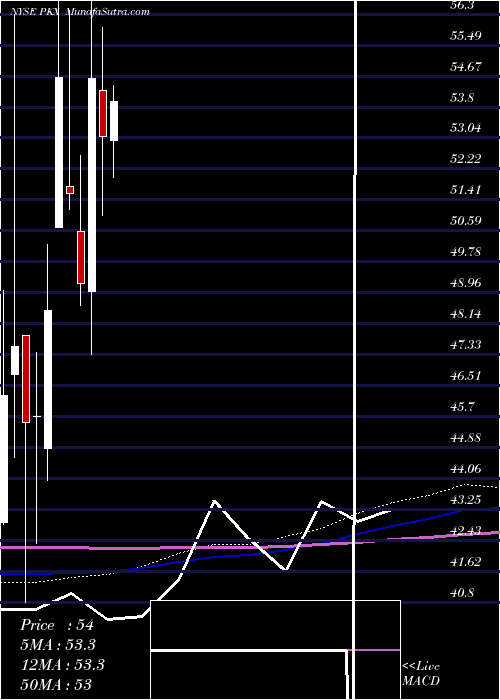Select the red candlestick body near 53.8
The width and height of the screenshot is (500, 700).
click(x=103, y=113)
